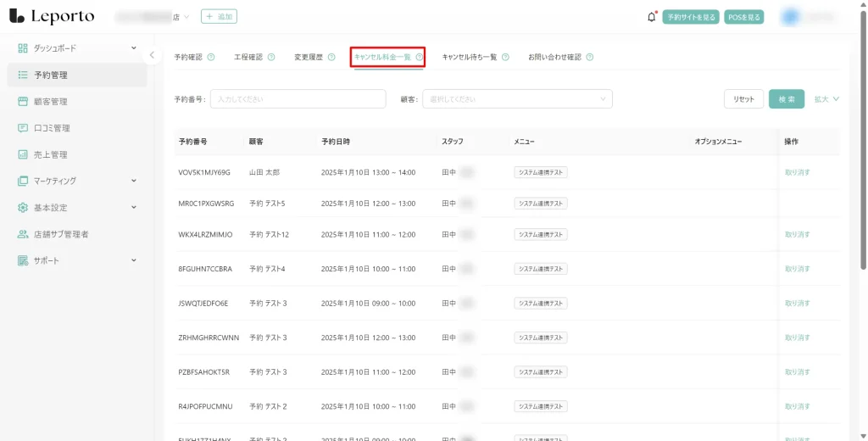Open 店舗サブ管理者 in sidebar

(60, 234)
